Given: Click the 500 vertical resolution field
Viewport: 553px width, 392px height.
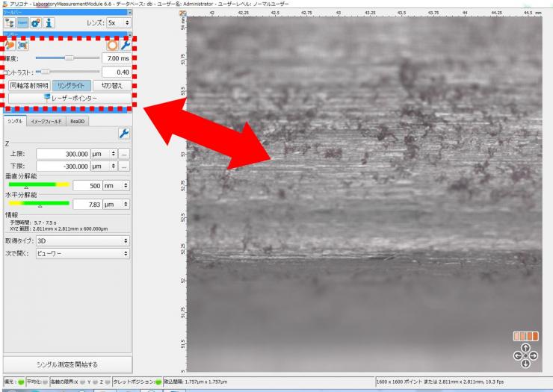Looking at the screenshot, I should 87,185.
